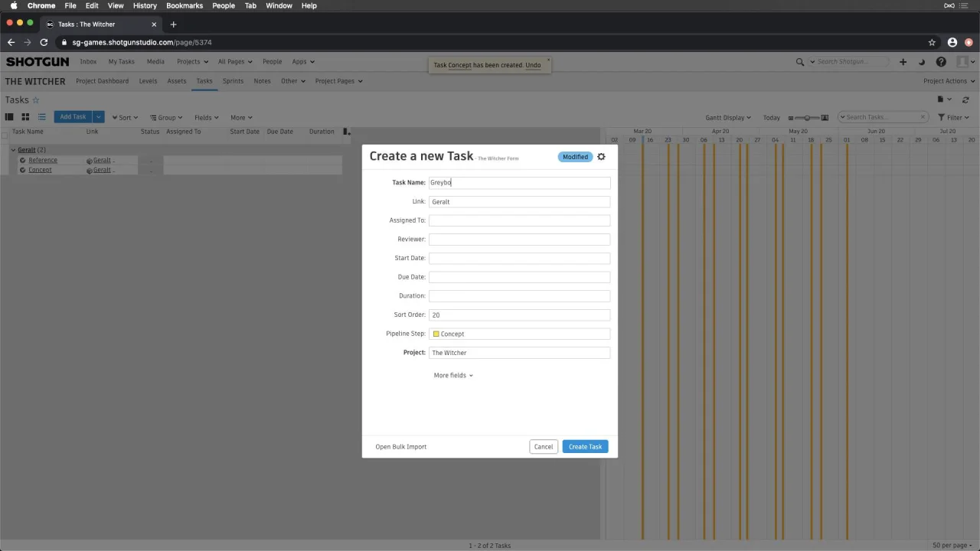This screenshot has height=551, width=980.
Task: Collapse the Geralt group row
Action: 13,150
